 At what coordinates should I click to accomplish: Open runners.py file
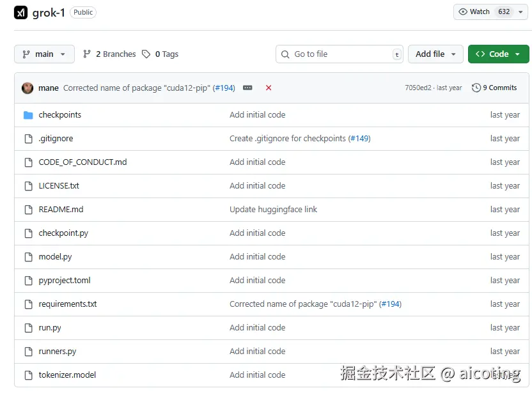point(58,352)
